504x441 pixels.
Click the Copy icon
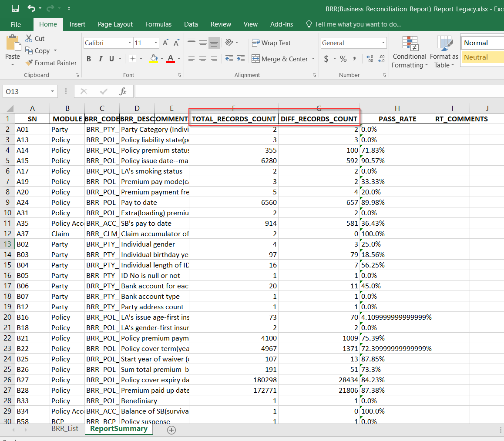(29, 50)
